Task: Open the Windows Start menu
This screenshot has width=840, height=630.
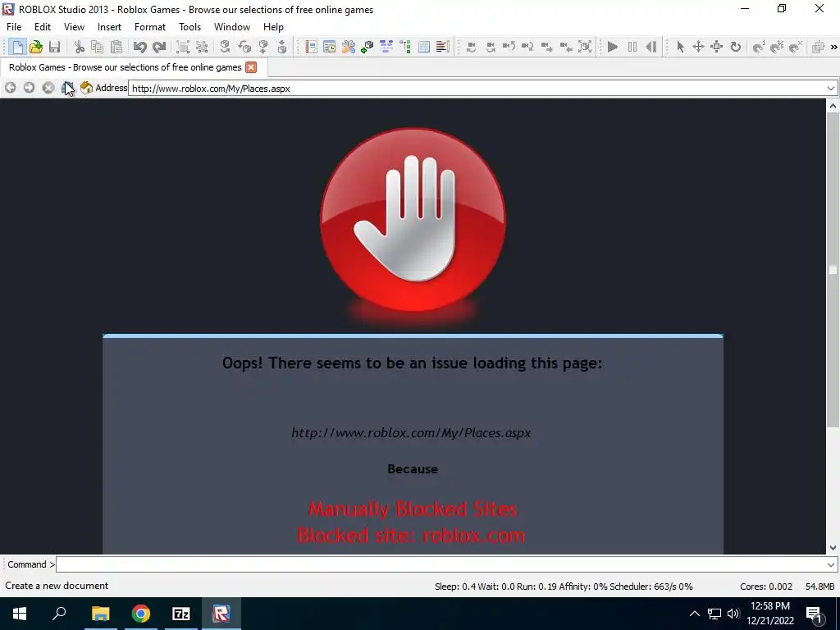Action: [20, 614]
